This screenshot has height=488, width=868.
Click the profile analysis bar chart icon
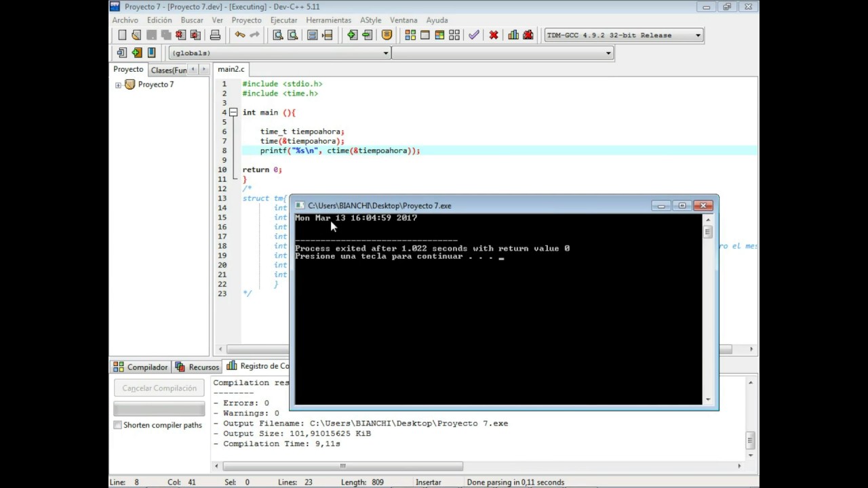(513, 35)
